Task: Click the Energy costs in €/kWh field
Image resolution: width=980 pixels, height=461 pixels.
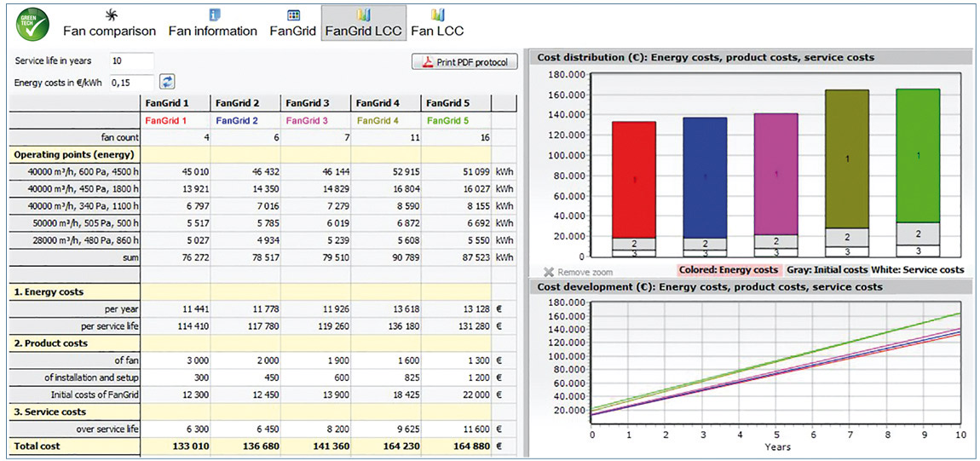Action: (132, 82)
